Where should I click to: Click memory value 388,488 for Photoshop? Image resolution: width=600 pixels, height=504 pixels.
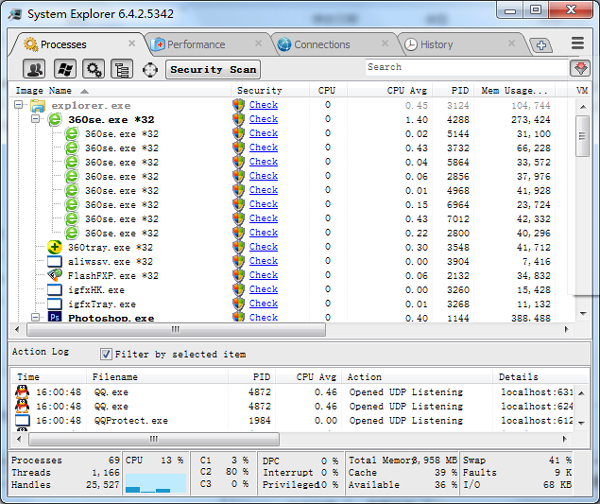pyautogui.click(x=531, y=318)
